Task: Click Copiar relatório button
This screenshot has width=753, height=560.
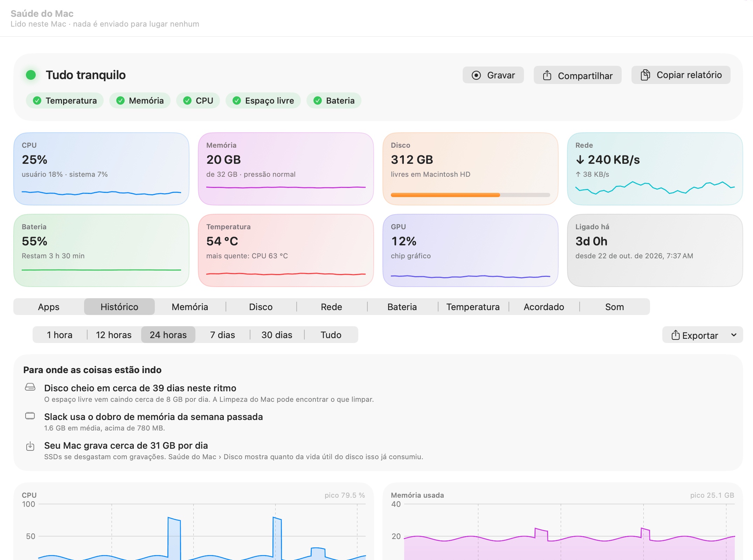Action: (681, 75)
